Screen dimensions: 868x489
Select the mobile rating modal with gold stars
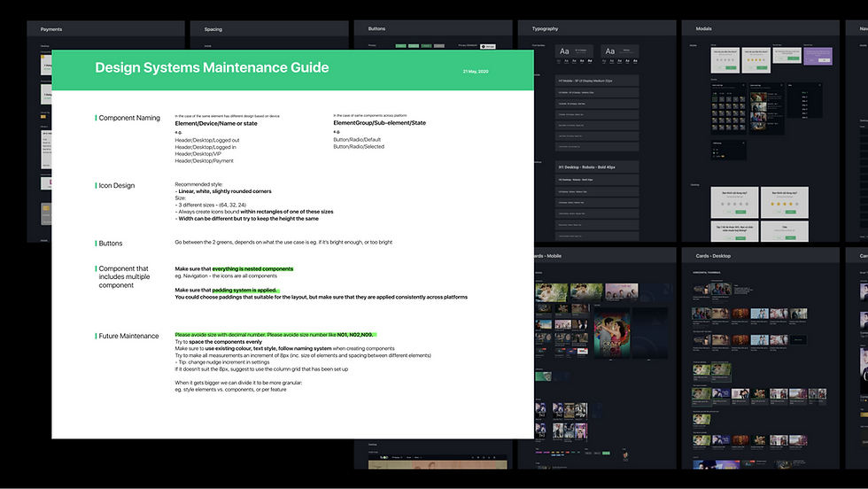(756, 60)
